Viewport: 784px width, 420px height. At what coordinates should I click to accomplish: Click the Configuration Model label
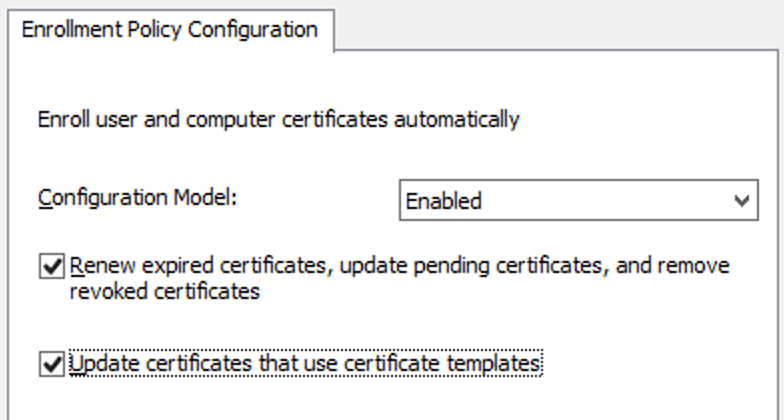point(138,198)
